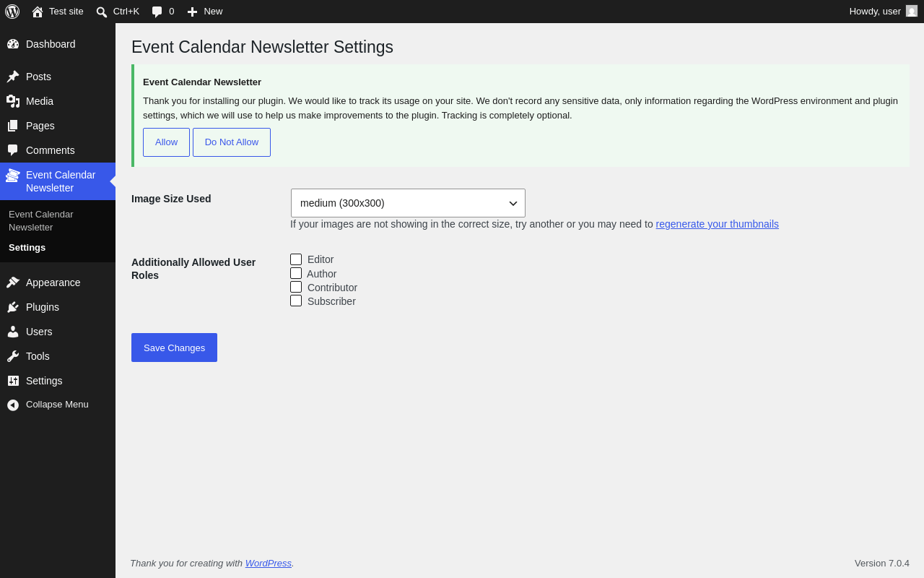Click the Subscriber role label
The image size is (924, 578).
[331, 301]
